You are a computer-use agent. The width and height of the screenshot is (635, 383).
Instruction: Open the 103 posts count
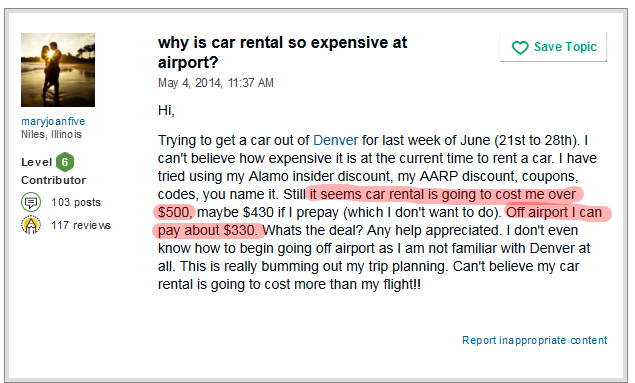pyautogui.click(x=76, y=202)
